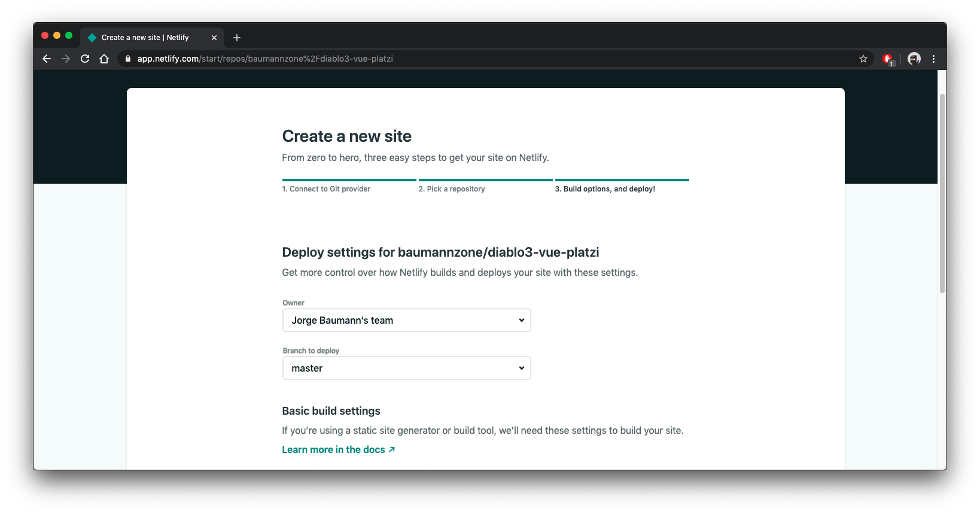The image size is (980, 514).
Task: Click the Owner field label
Action: pos(294,303)
